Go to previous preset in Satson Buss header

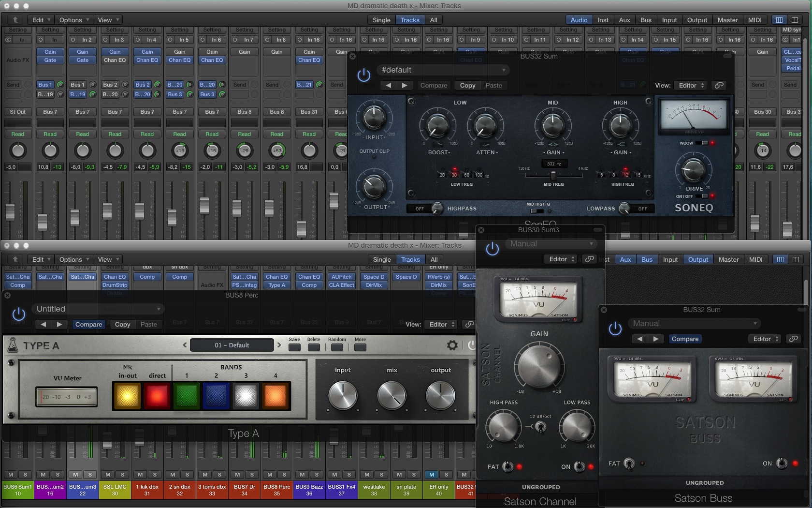pos(639,339)
